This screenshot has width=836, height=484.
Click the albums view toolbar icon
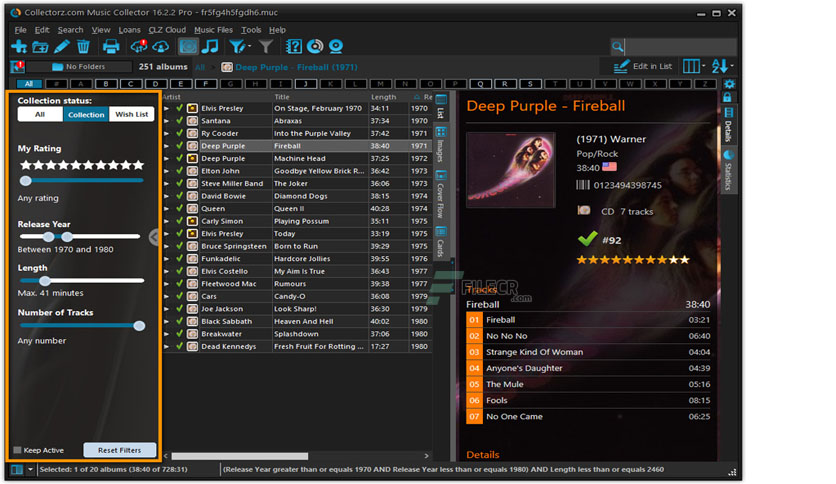(188, 46)
